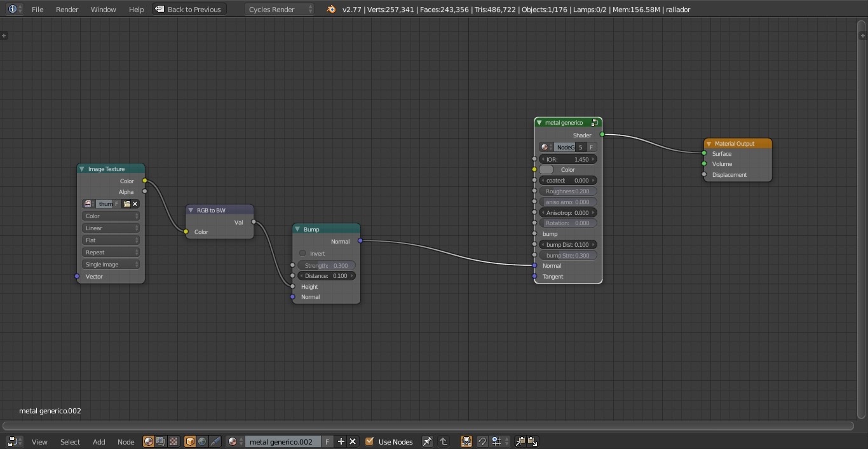Toggle fake user F for material in header
The height and width of the screenshot is (449, 868).
click(327, 441)
